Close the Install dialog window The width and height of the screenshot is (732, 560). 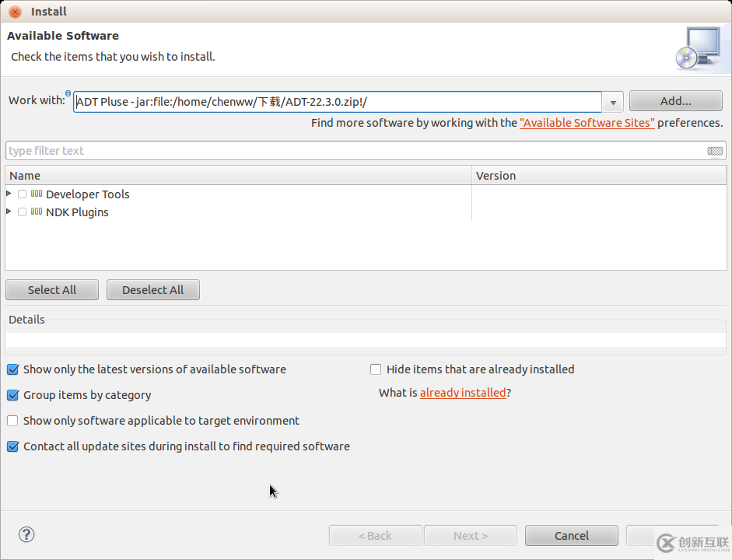tap(15, 12)
